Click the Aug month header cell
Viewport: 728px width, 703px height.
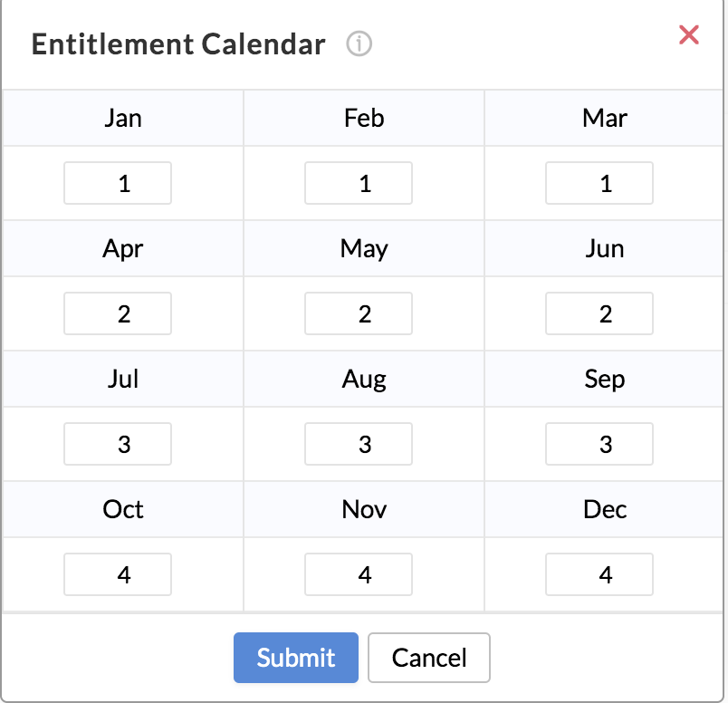pos(364,379)
